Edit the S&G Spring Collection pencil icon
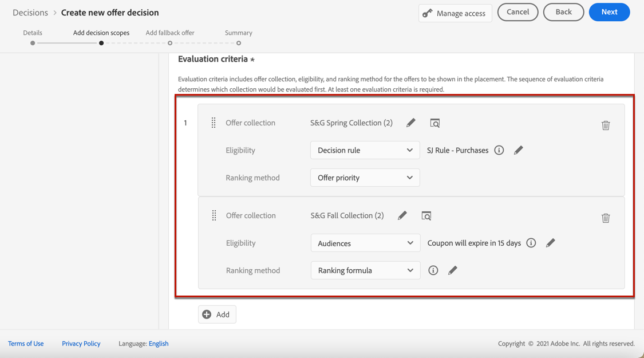644x358 pixels. click(411, 123)
